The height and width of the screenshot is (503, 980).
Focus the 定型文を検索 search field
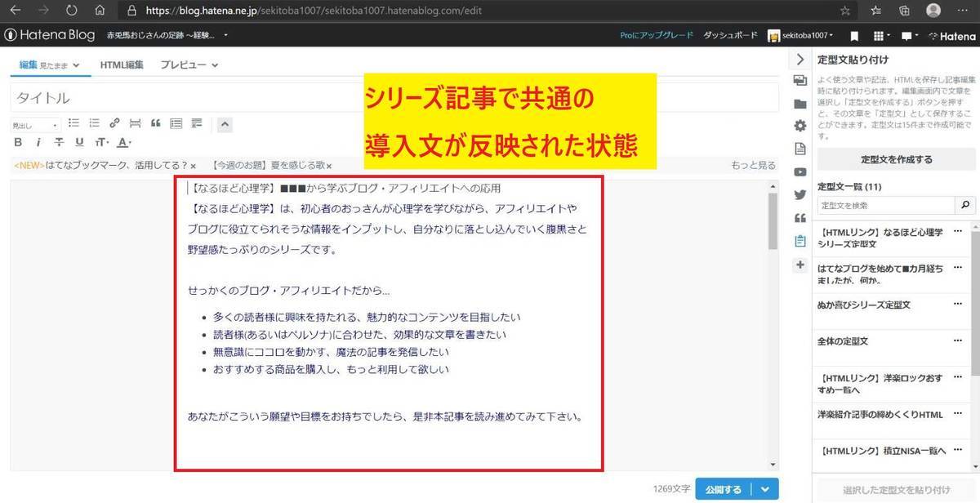pyautogui.click(x=885, y=205)
